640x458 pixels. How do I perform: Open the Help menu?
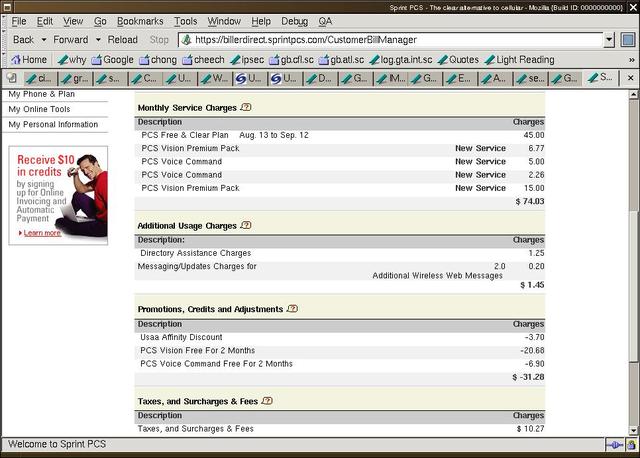[261, 21]
